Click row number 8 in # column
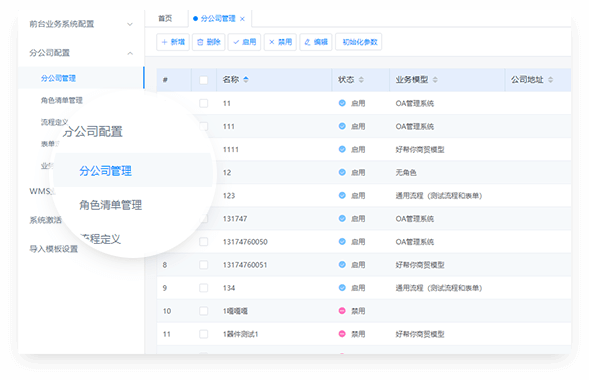The image size is (589, 380). coord(165,265)
